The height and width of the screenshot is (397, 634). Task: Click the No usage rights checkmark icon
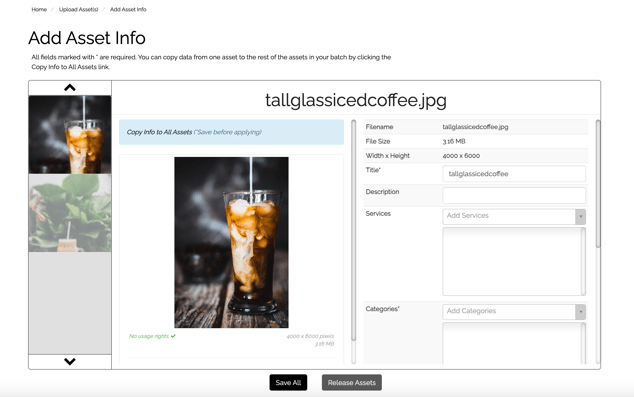tap(173, 336)
